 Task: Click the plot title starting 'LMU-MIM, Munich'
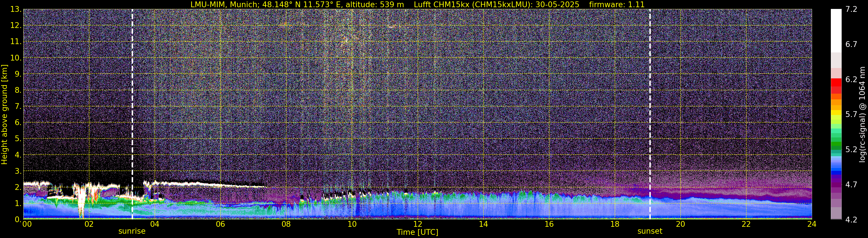click(417, 4)
